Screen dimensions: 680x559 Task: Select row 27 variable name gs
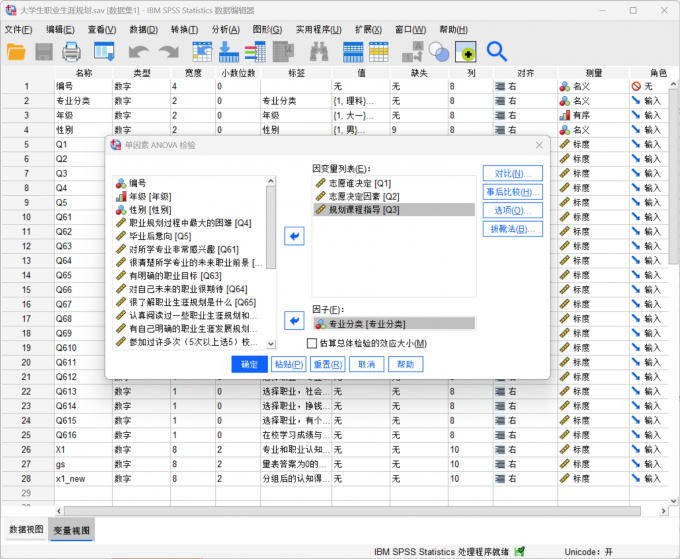[x=83, y=464]
